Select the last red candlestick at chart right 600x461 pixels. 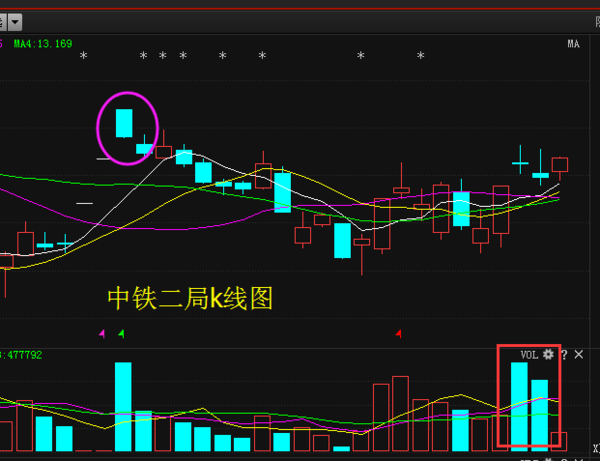(559, 165)
